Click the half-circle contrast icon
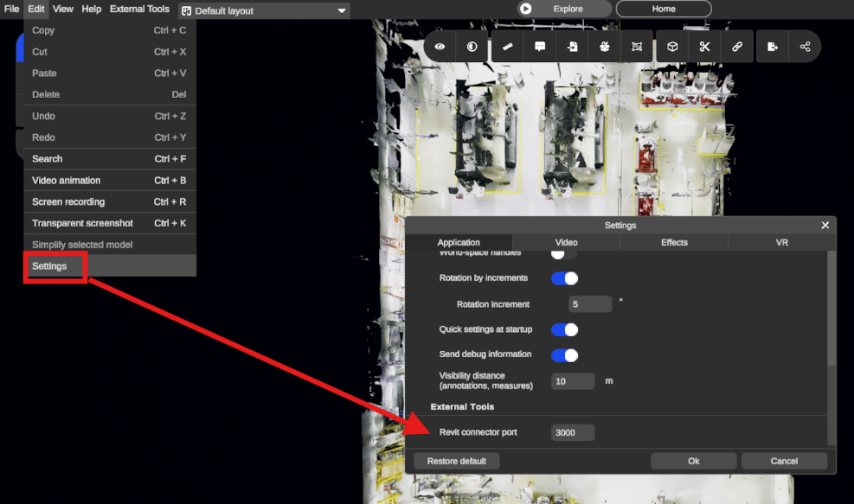 [472, 47]
